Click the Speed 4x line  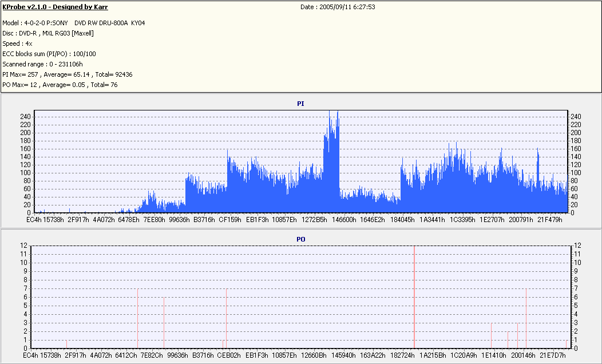click(17, 43)
